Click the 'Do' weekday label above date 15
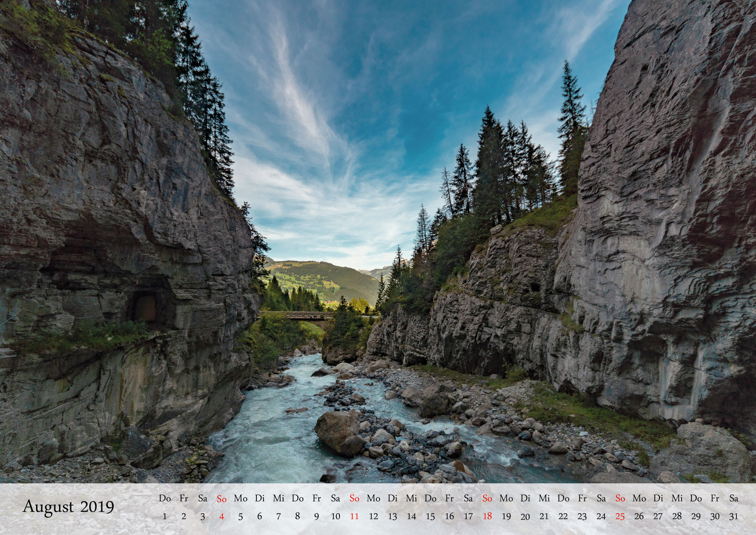756x535 pixels. [x=430, y=498]
